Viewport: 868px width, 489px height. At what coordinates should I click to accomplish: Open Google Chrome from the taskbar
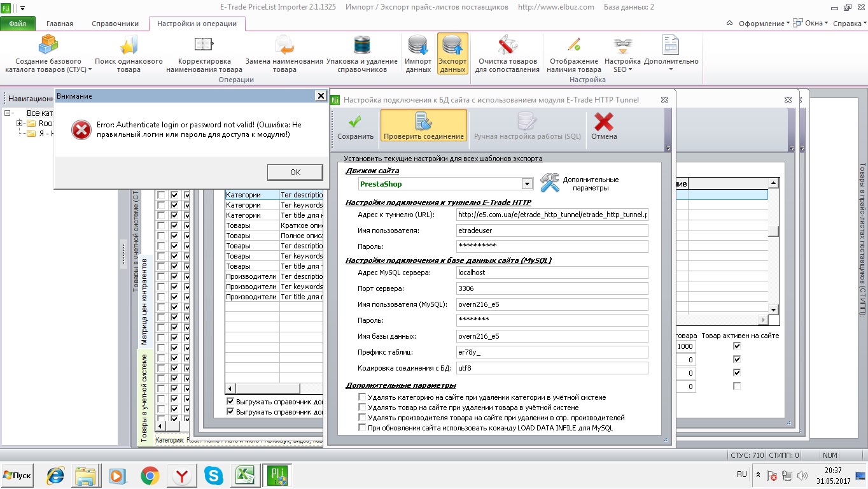(x=150, y=475)
